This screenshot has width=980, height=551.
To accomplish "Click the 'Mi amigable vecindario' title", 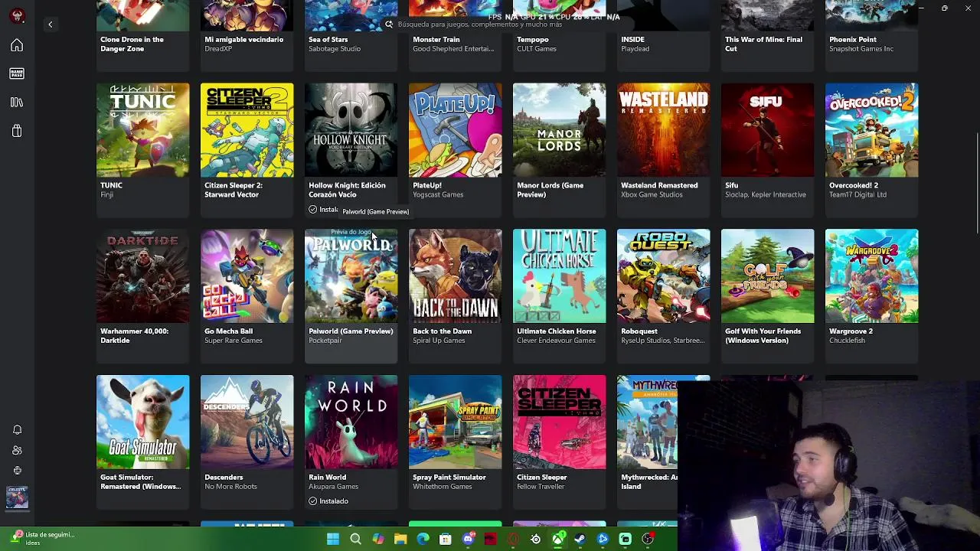I will point(244,40).
